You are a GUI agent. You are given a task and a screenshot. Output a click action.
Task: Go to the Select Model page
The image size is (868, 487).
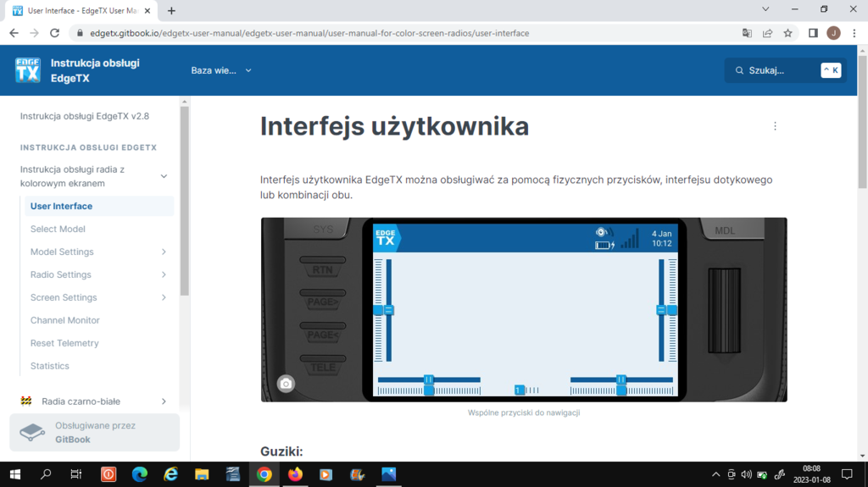click(58, 229)
